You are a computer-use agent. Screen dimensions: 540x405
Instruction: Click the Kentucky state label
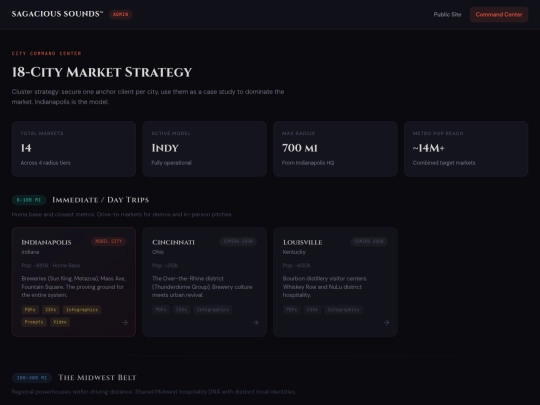coord(294,252)
